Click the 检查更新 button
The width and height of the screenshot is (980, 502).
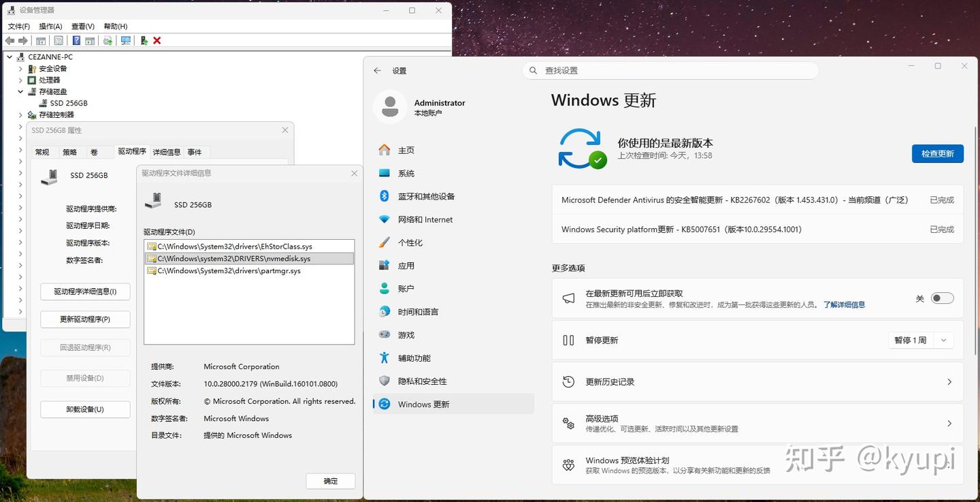(938, 154)
